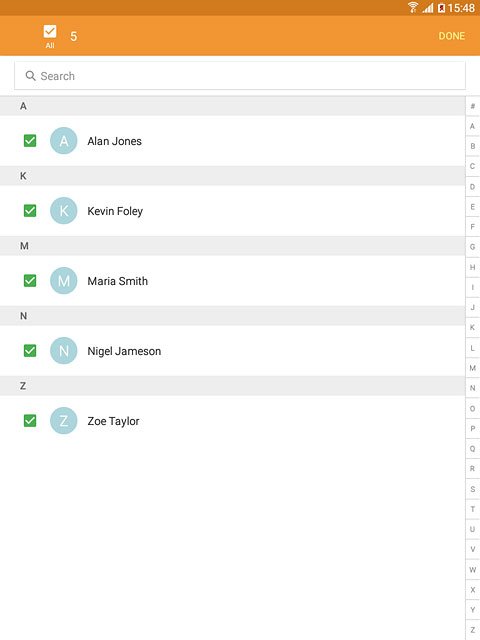Jump to # in alphabet index
The height and width of the screenshot is (640, 480).
click(x=473, y=106)
